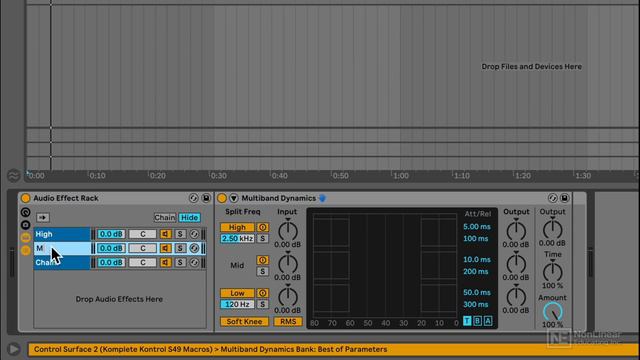Toggle rack chain list view icon
This screenshot has width=640, height=360.
(x=25, y=238)
